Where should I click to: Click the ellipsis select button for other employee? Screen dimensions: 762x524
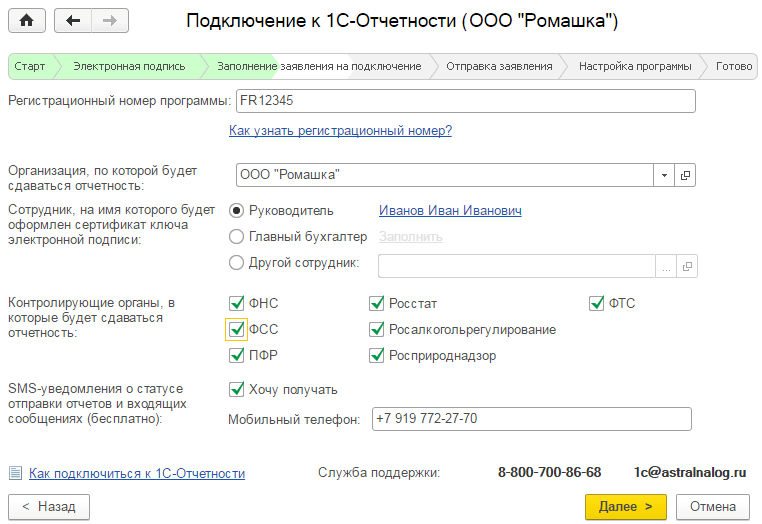(666, 266)
